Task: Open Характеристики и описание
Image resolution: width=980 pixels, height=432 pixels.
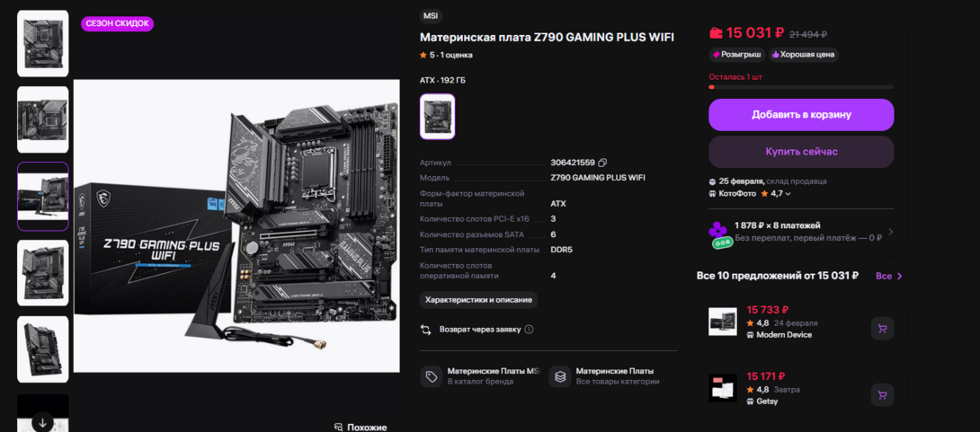Action: click(478, 300)
